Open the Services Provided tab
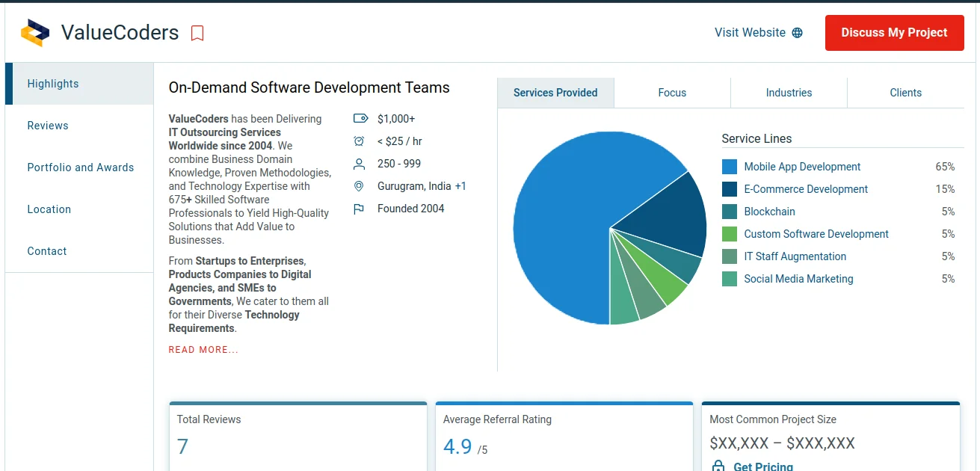 click(555, 93)
